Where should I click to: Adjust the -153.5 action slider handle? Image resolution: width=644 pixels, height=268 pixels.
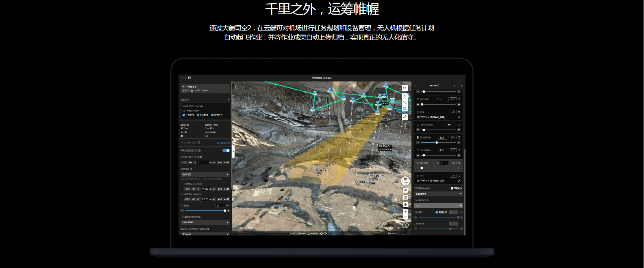pos(424,155)
